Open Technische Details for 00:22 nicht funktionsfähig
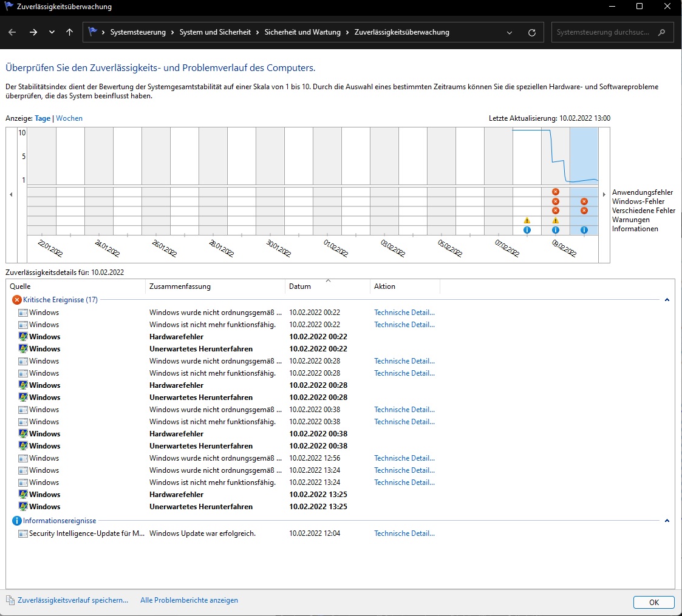Image resolution: width=682 pixels, height=616 pixels. coord(404,325)
